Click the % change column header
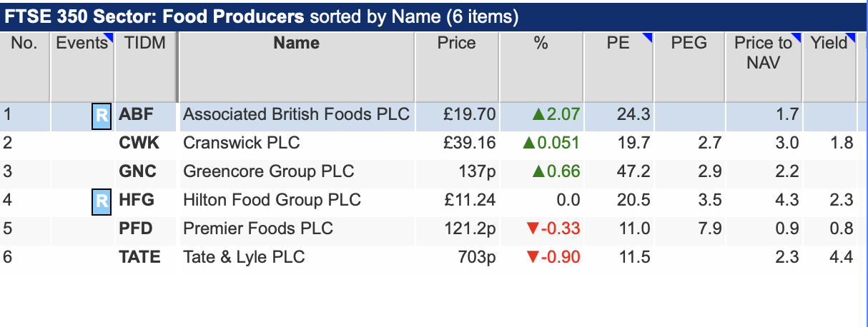 [x=541, y=43]
